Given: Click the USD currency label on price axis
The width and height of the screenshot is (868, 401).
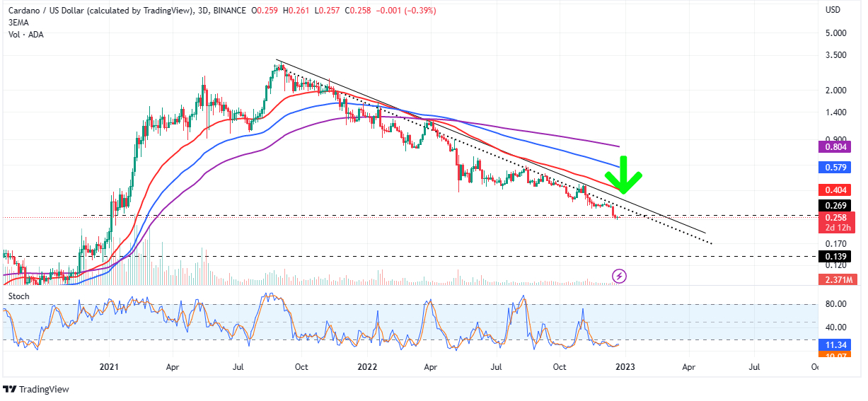Looking at the screenshot, I should point(833,11).
